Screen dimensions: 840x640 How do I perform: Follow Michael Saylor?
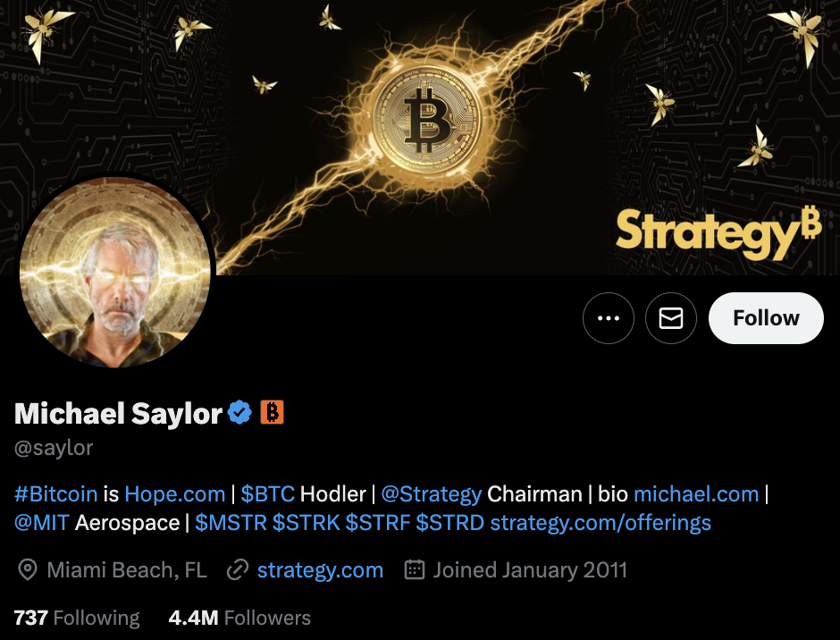766,318
